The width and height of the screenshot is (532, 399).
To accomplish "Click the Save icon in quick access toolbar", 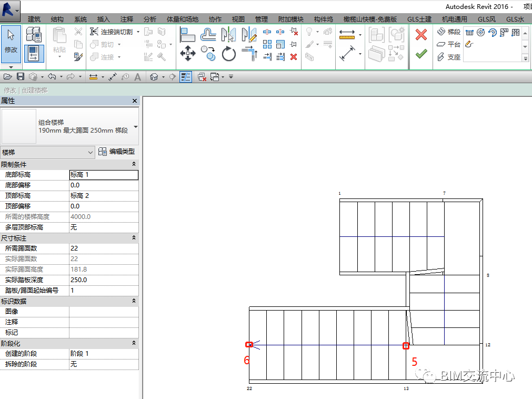I will tap(21, 77).
